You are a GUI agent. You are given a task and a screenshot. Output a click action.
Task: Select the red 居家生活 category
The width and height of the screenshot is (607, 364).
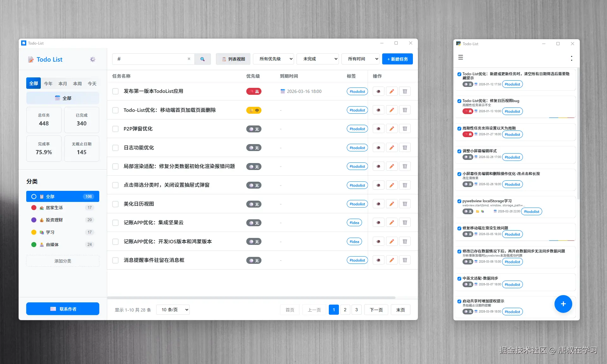(x=54, y=208)
